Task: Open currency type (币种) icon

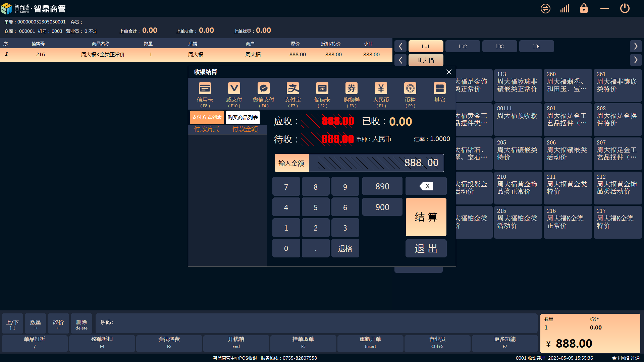Action: (410, 89)
